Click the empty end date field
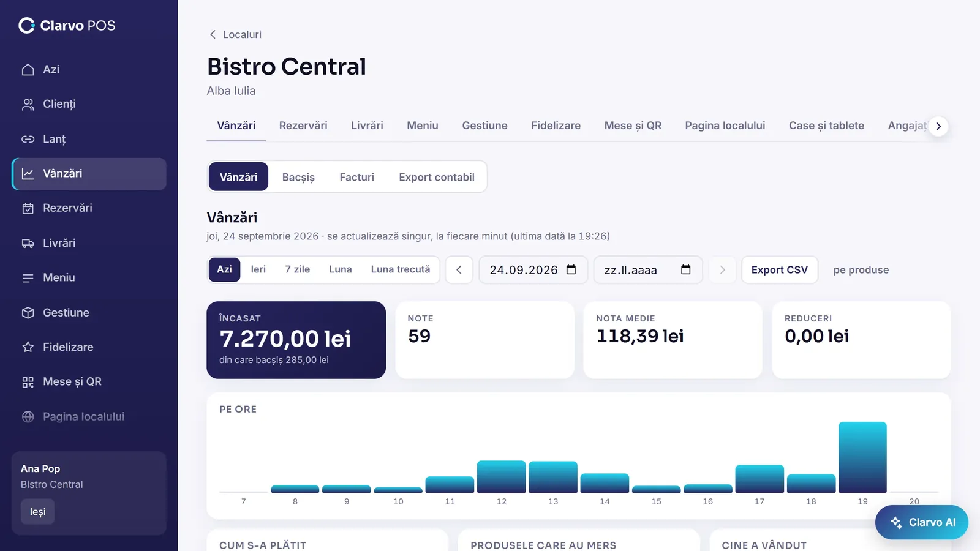Image resolution: width=980 pixels, height=551 pixels. 648,270
